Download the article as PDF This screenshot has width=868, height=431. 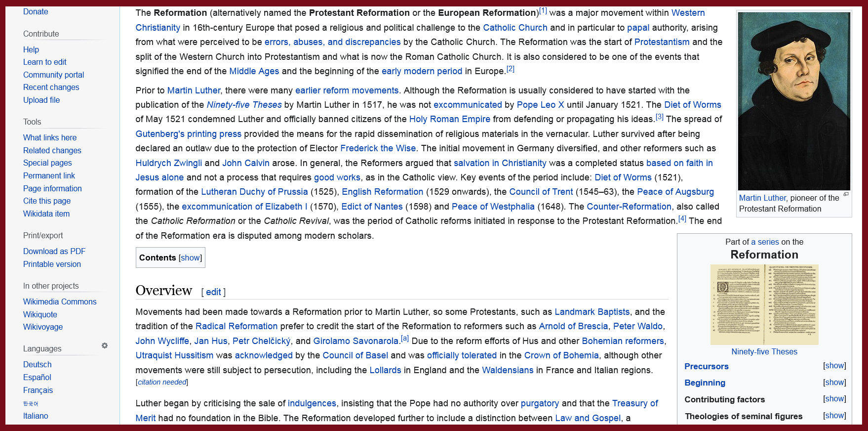(x=54, y=252)
